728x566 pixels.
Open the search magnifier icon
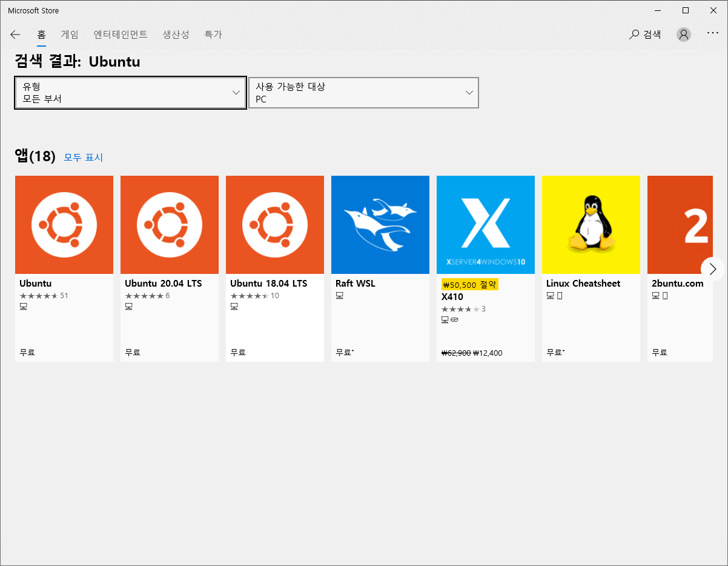coord(634,35)
